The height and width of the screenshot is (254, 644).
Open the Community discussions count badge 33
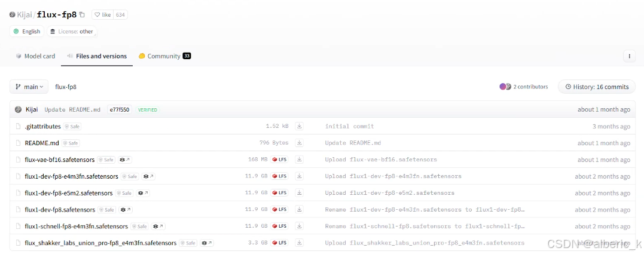click(x=187, y=56)
